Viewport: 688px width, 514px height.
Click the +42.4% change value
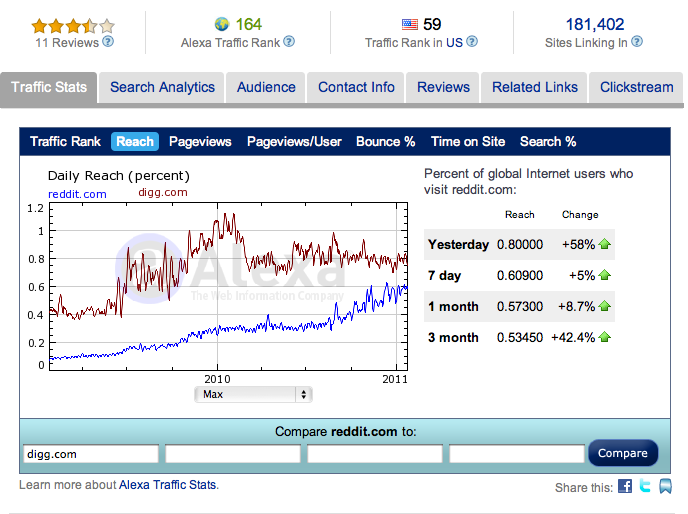(573, 338)
